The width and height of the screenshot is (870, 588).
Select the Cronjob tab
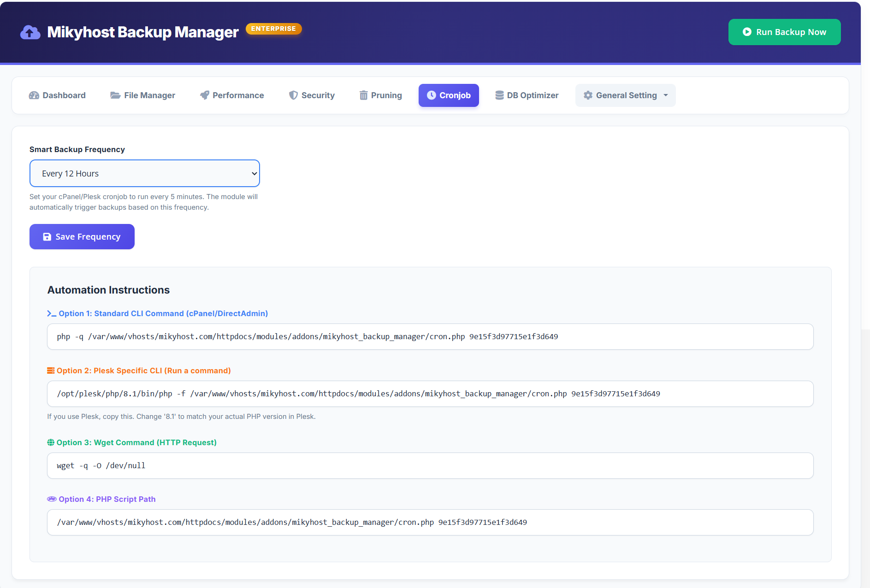449,95
